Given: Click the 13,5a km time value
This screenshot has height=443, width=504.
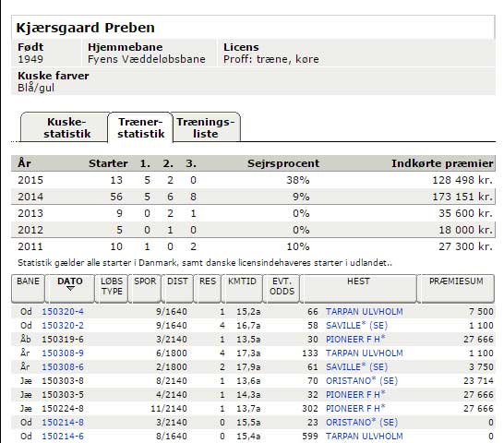Looking at the screenshot, I should pos(248,339).
